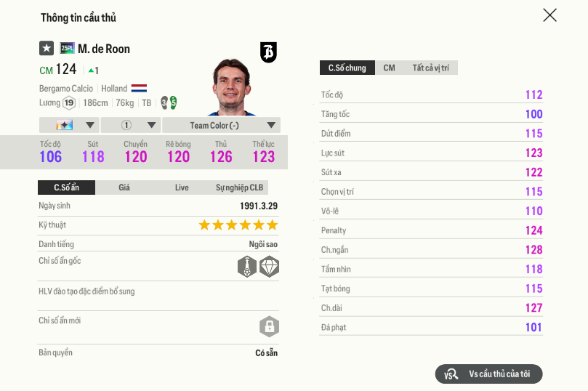Close the Thông tin cầu thủ window
Image resolution: width=588 pixels, height=391 pixels.
pyautogui.click(x=549, y=15)
